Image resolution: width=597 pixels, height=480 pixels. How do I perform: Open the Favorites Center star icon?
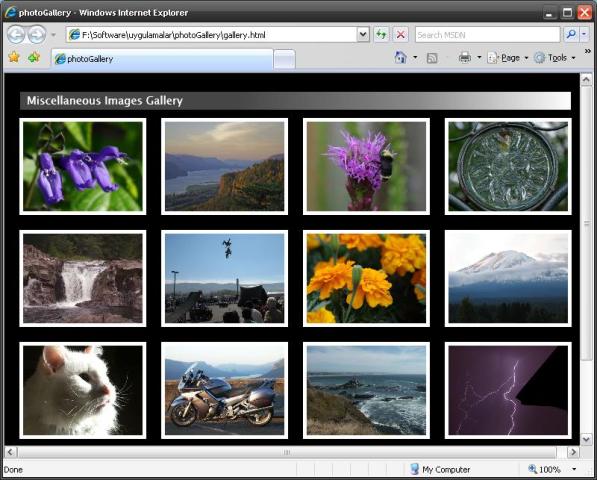[x=14, y=57]
